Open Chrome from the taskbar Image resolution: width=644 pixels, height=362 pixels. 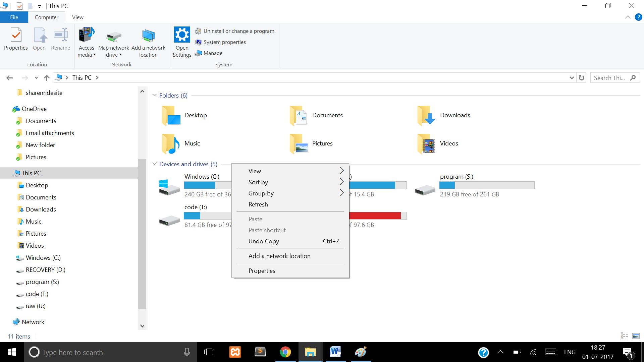click(x=285, y=352)
